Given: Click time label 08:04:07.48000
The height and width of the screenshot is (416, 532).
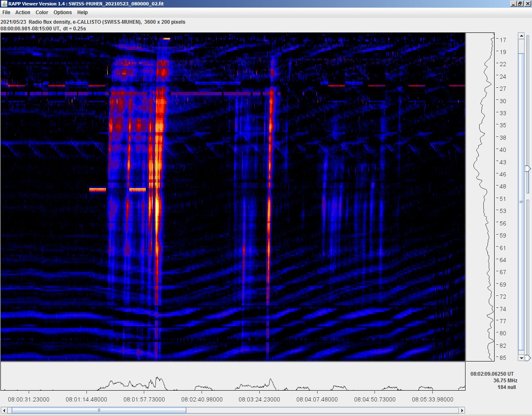Looking at the screenshot, I should click(x=317, y=399).
